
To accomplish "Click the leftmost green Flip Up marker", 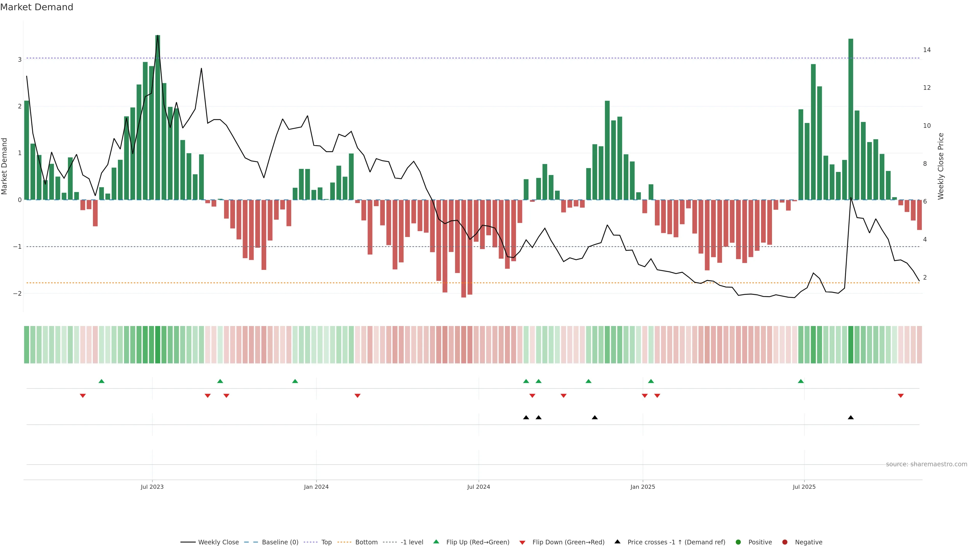I will (101, 381).
